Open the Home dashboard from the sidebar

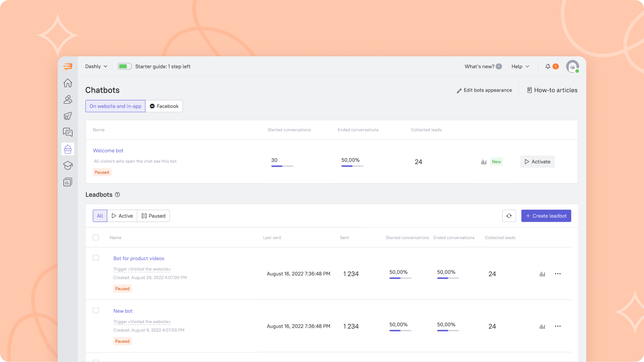(x=68, y=83)
